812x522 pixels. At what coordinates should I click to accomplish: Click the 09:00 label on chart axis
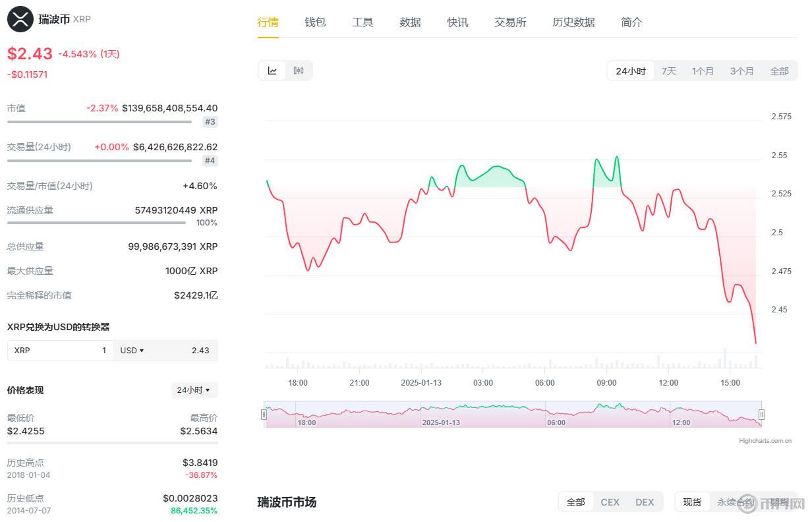tap(606, 383)
